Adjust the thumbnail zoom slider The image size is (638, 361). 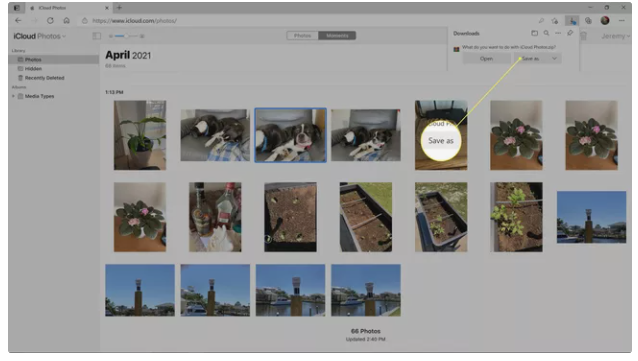[126, 36]
